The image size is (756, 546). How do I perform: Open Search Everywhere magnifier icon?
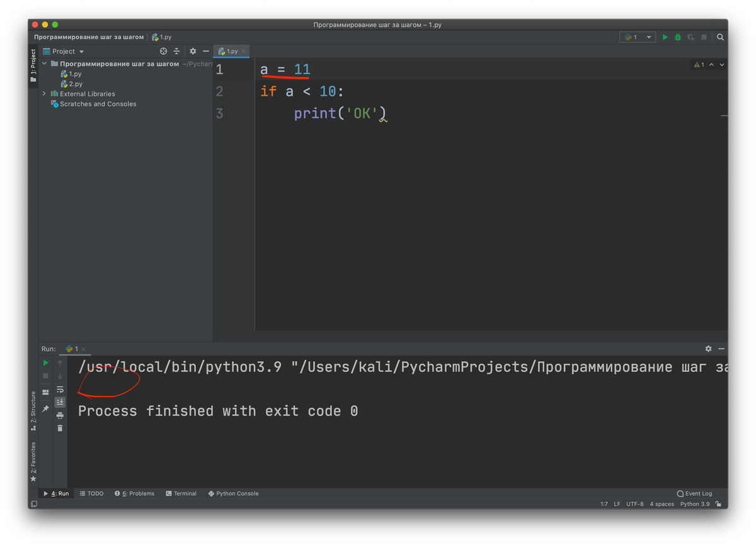[x=720, y=37]
